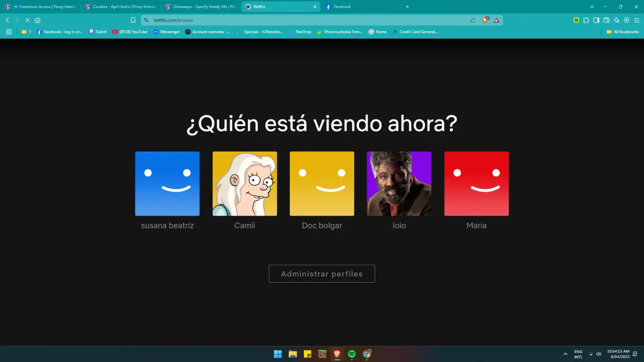Screen dimensions: 644x362
Task: Switch to the Facebook tab
Action: pyautogui.click(x=361, y=7)
